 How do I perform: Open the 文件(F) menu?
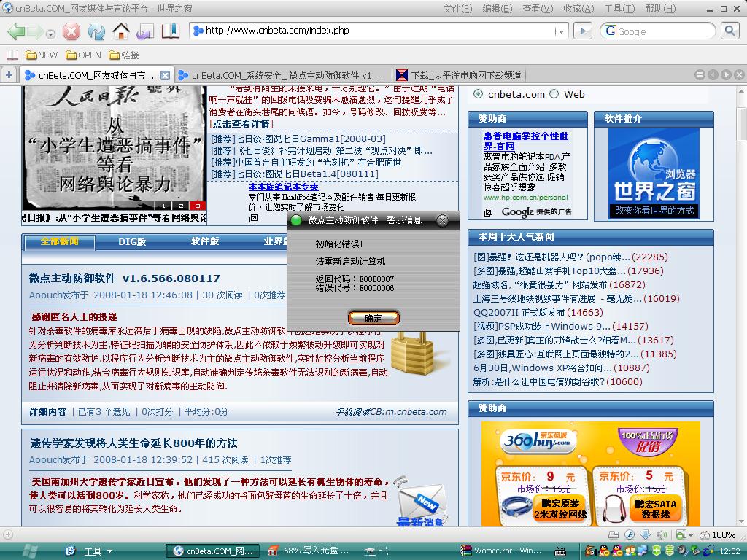coord(457,8)
